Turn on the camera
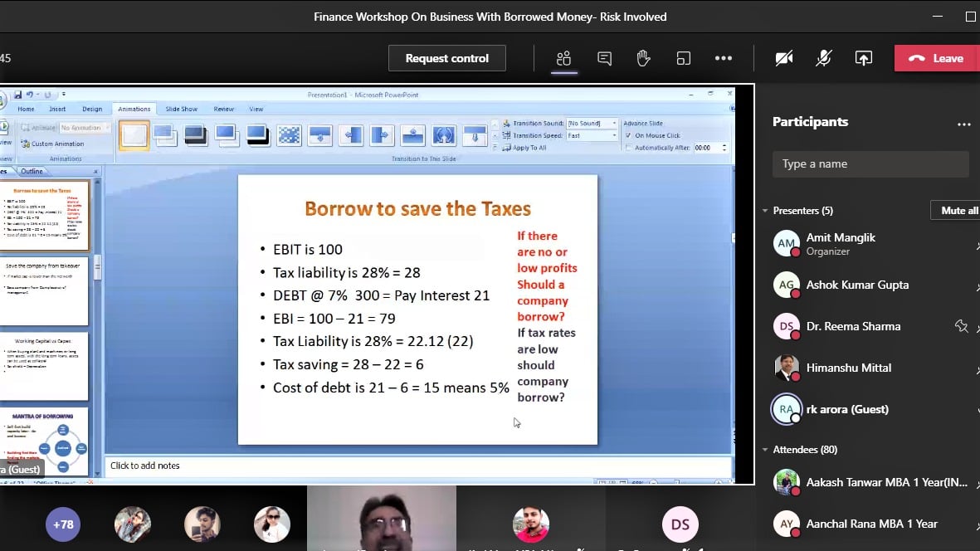 tap(783, 58)
